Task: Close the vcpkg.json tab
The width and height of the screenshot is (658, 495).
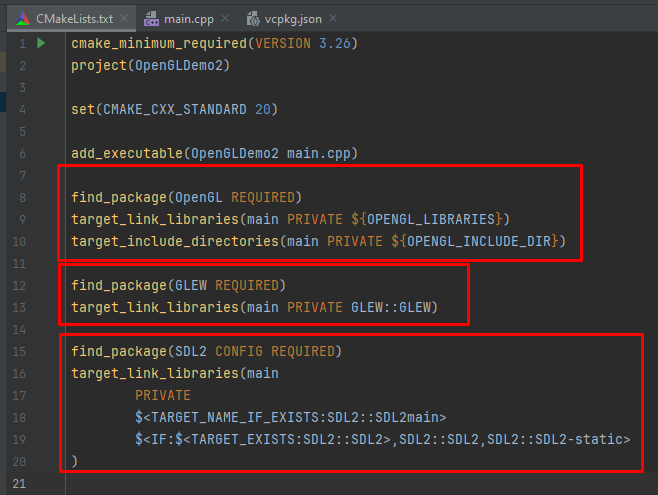Action: [x=333, y=18]
